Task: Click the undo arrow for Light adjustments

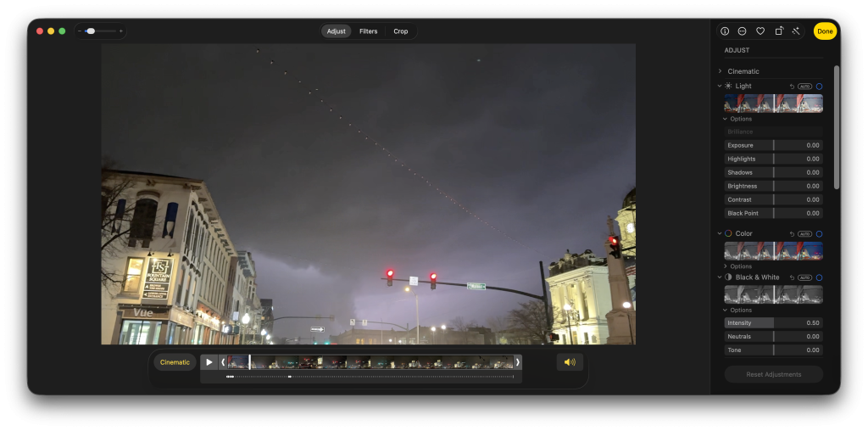Action: (x=792, y=87)
